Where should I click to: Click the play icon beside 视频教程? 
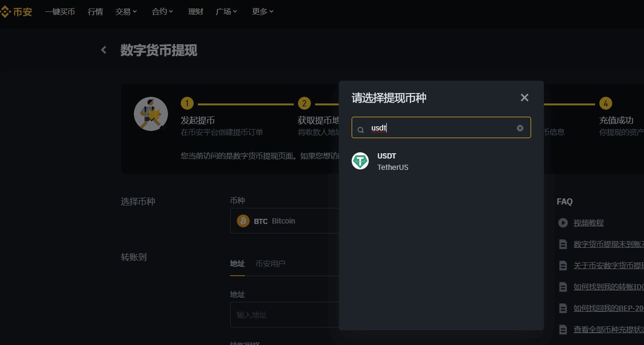coord(562,223)
